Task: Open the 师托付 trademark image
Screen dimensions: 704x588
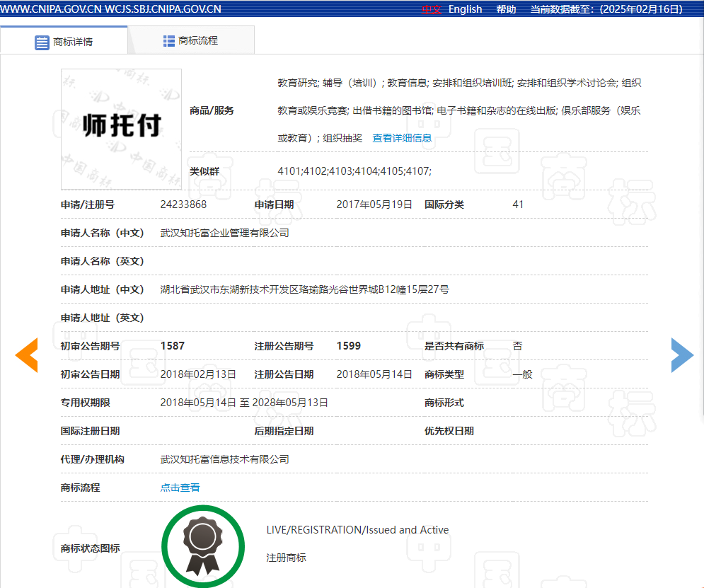Action: [121, 129]
